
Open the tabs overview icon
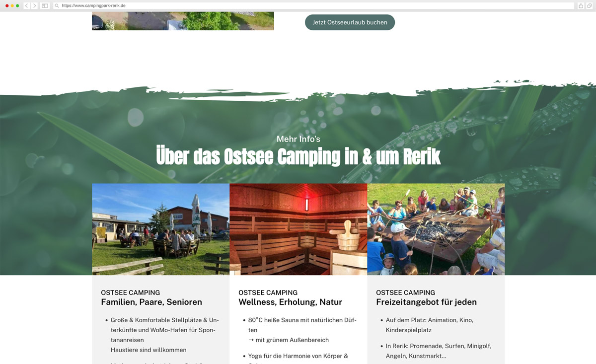click(x=589, y=6)
